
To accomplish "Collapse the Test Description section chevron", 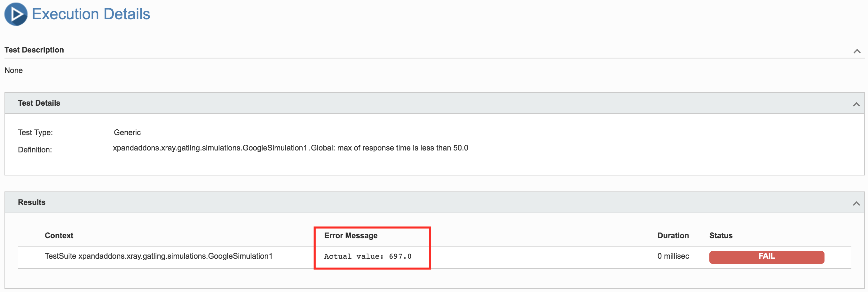I will pos(857,51).
